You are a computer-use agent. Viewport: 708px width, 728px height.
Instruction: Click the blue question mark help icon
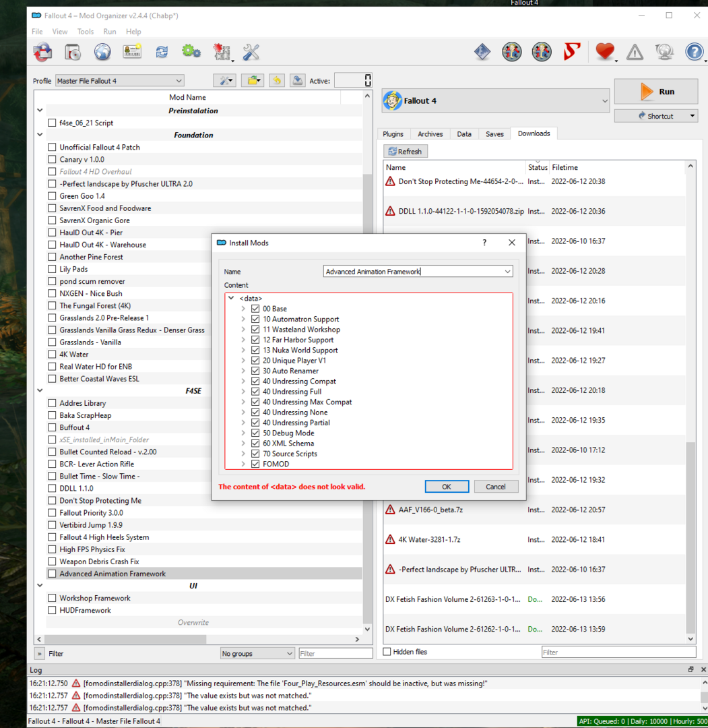pyautogui.click(x=694, y=51)
